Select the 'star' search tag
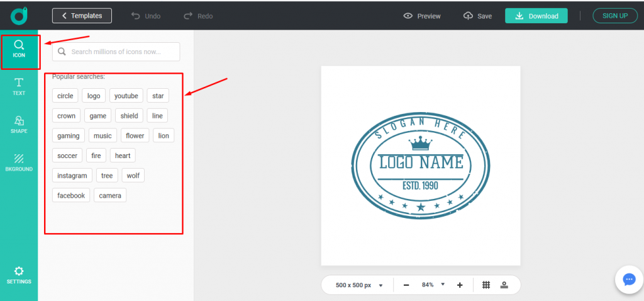644x301 pixels. (x=158, y=96)
